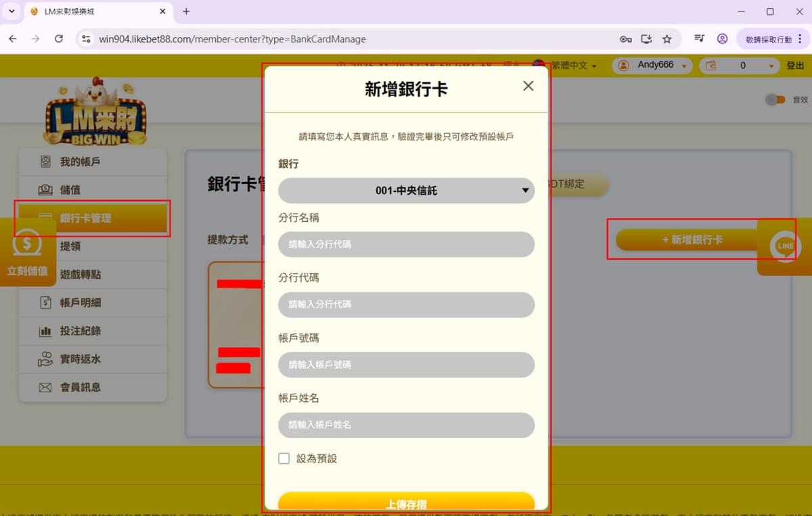This screenshot has height=516, width=812.
Task: Open the password manager key icon
Action: tap(626, 39)
